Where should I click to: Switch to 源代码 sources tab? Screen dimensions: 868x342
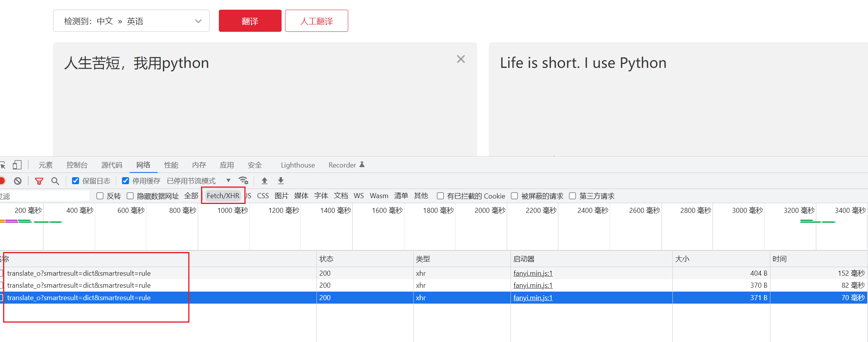(112, 165)
